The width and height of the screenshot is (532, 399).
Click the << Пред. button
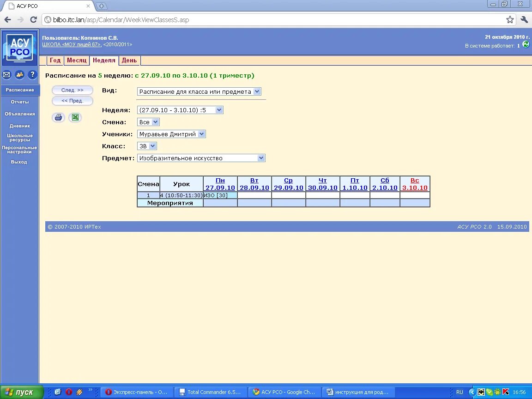click(x=72, y=101)
